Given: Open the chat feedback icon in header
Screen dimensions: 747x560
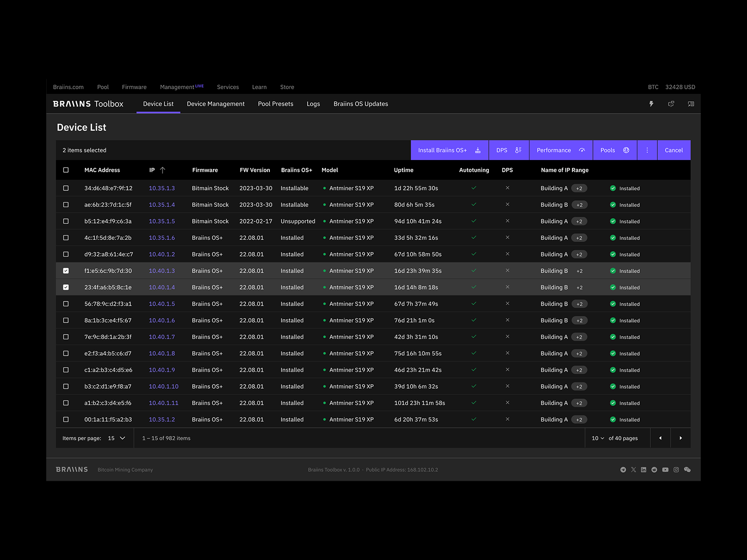Looking at the screenshot, I should pyautogui.click(x=671, y=104).
